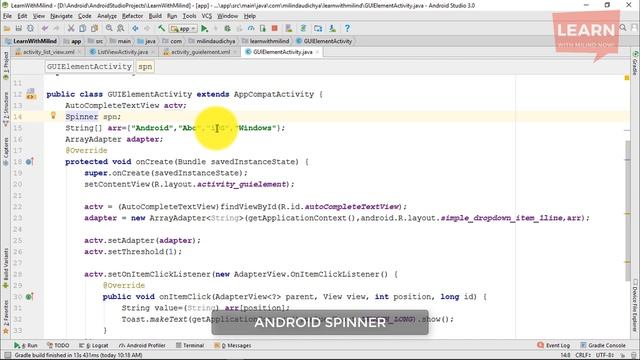Image resolution: width=640 pixels, height=360 pixels.
Task: Click the blue Help question mark icon
Action: click(347, 29)
